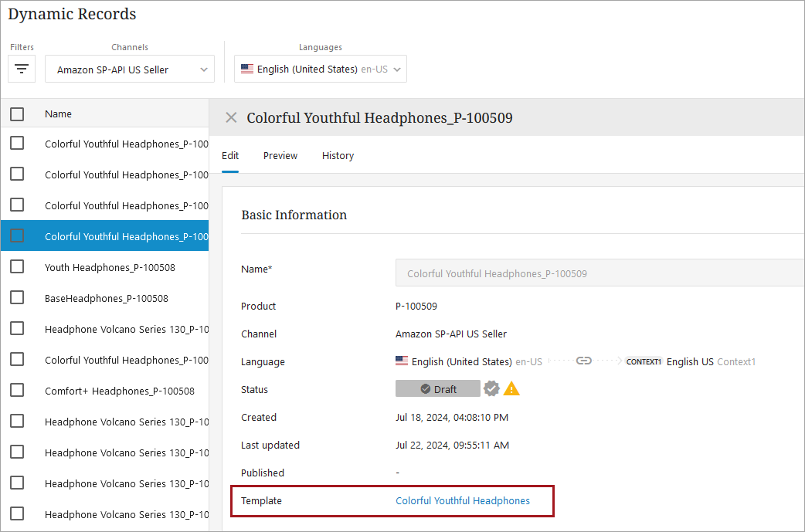
Task: Open the History tab
Action: [x=338, y=155]
